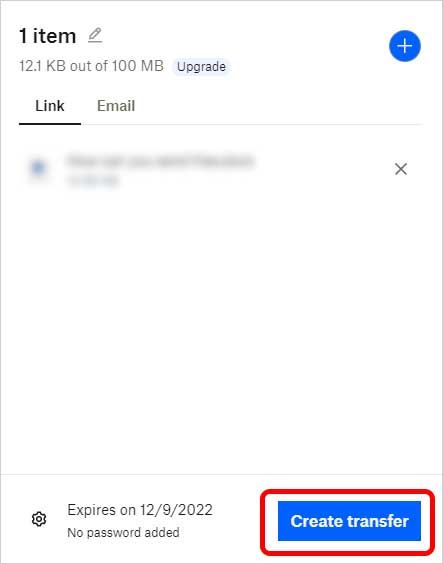Upload another item using the round plus

coord(405,46)
